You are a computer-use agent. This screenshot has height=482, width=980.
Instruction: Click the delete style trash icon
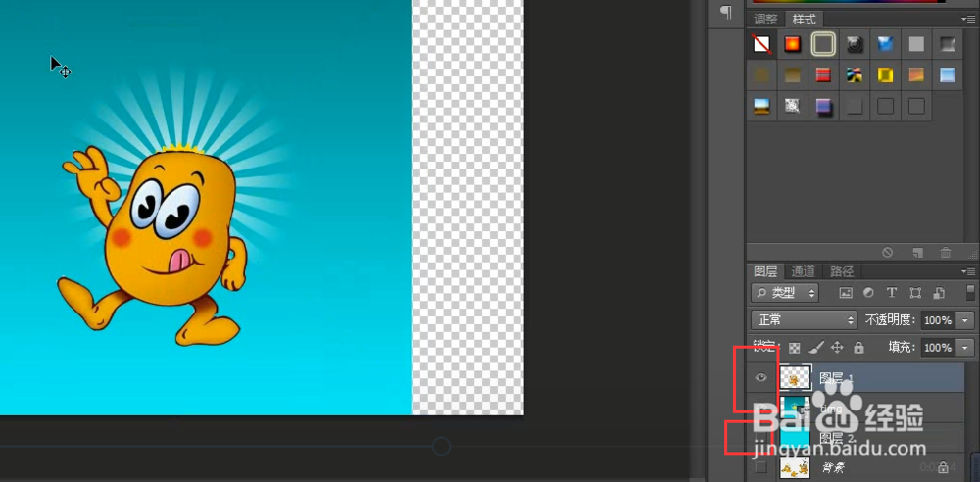pos(946,253)
